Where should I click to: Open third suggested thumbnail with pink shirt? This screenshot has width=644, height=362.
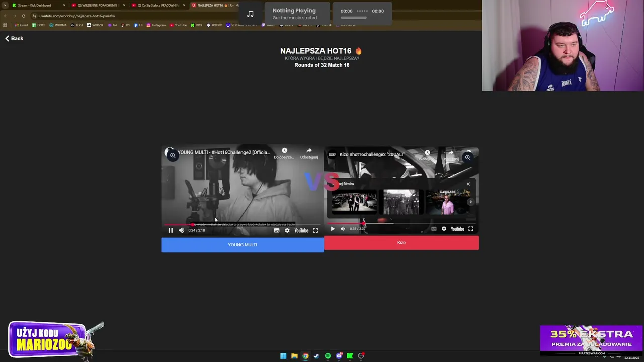click(x=448, y=202)
